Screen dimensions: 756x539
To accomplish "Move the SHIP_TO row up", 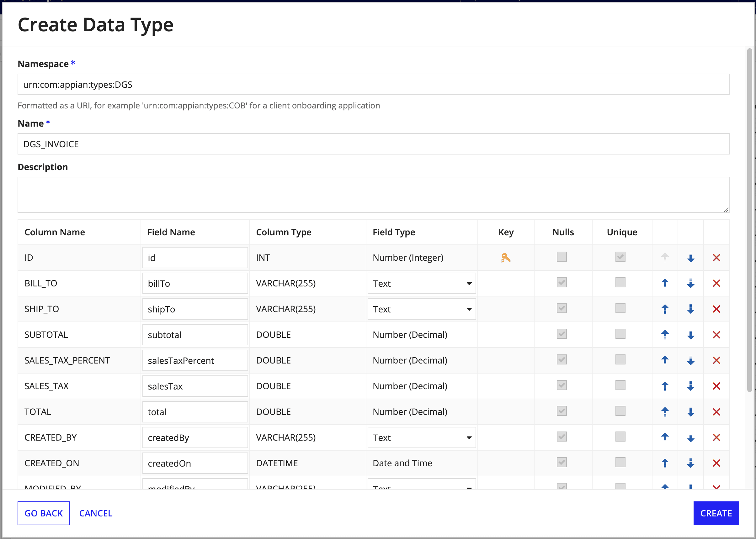I will 665,309.
